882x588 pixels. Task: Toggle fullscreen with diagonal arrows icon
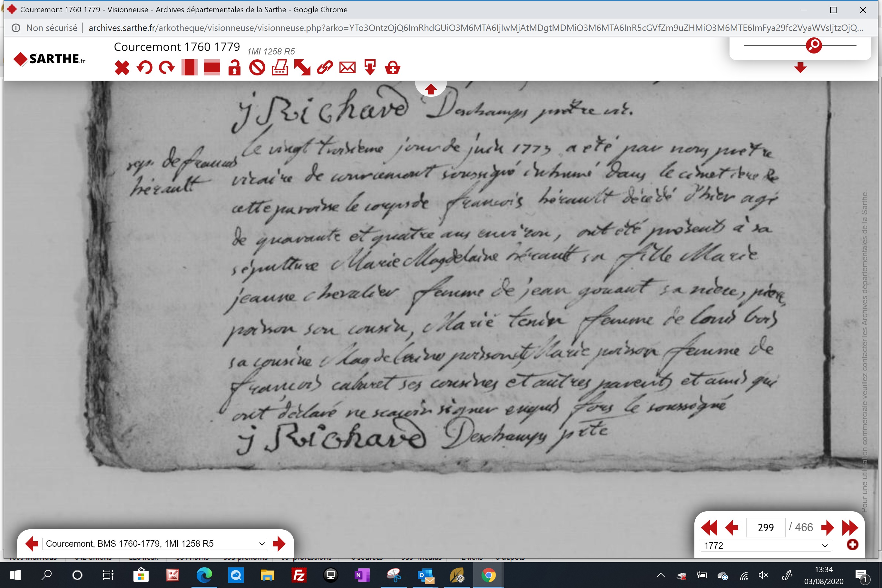(x=302, y=68)
